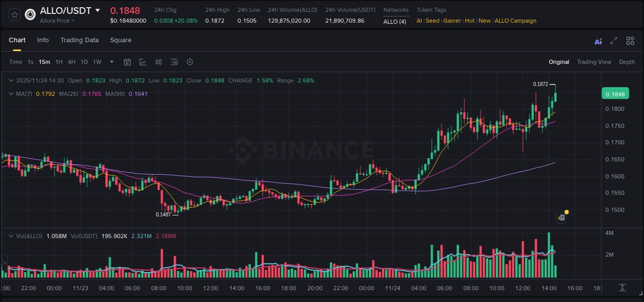This screenshot has height=302, width=644.
Task: Open the candlestick display options icon
Action: [158, 62]
